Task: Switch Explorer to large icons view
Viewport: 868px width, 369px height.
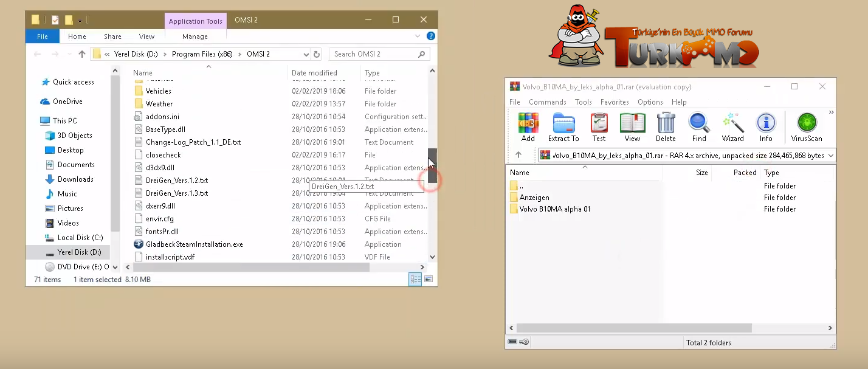Action: click(x=429, y=279)
